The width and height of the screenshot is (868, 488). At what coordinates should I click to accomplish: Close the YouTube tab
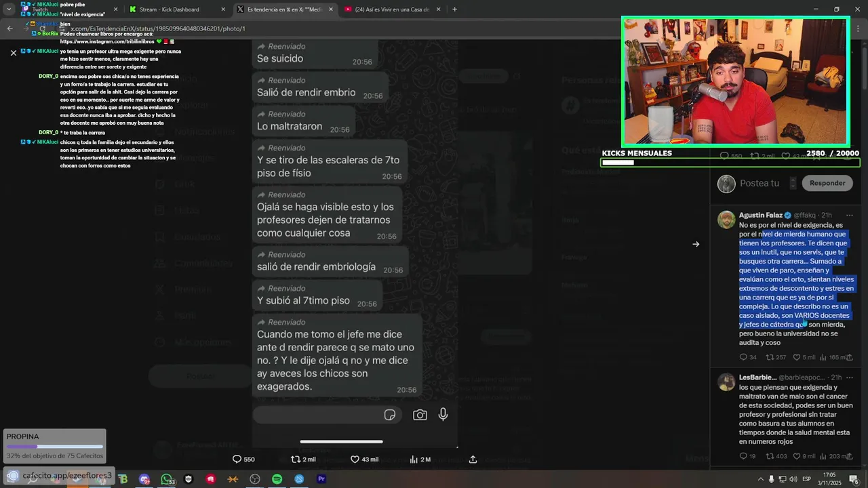tap(439, 9)
